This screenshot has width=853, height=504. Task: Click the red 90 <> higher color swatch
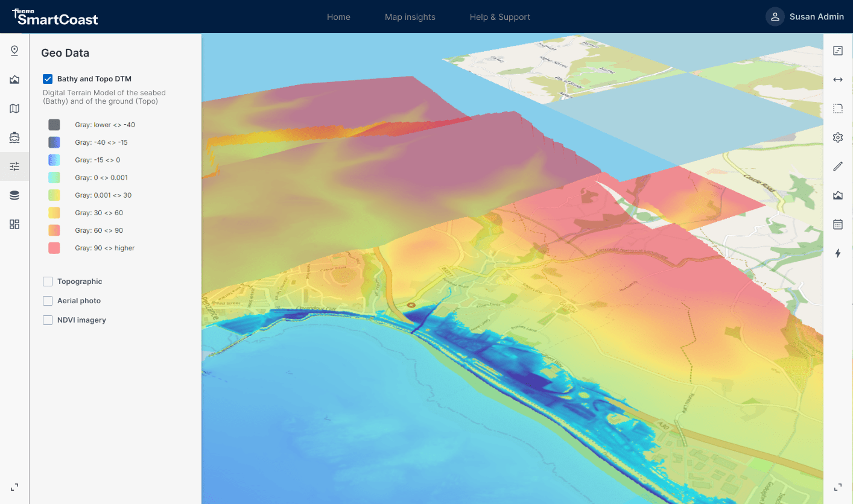(x=54, y=248)
